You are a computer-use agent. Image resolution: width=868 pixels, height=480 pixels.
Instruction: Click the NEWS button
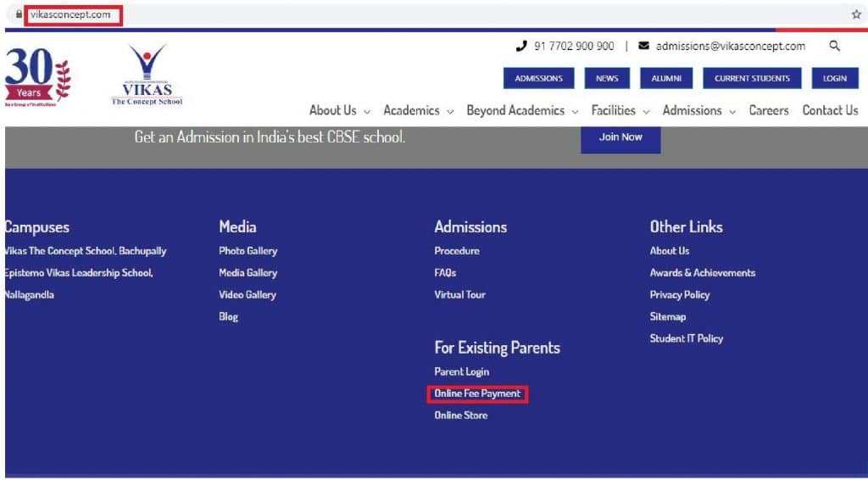tap(607, 78)
